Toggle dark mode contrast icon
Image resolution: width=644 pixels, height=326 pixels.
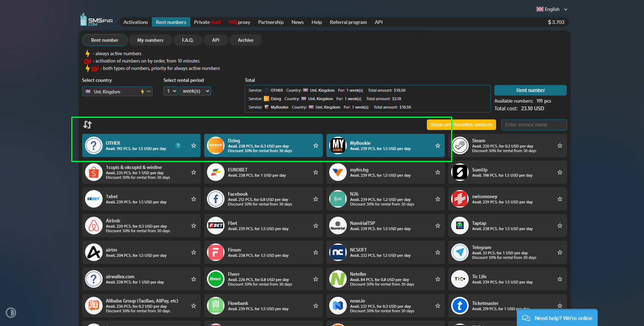coord(11,313)
